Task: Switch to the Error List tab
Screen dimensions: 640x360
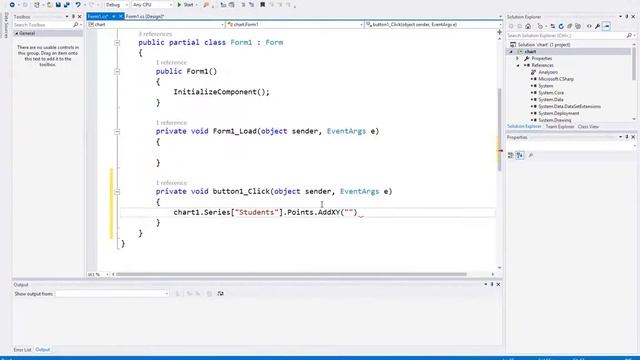Action: point(22,350)
